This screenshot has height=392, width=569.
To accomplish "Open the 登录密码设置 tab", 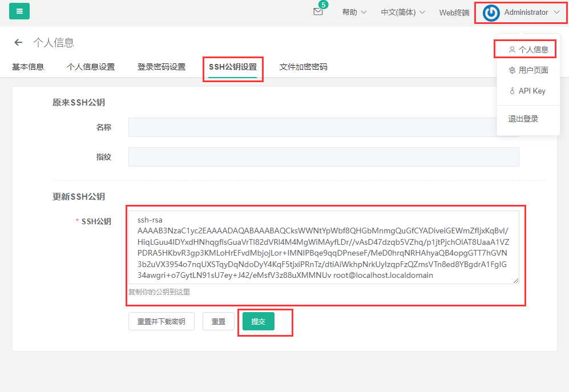I will click(162, 67).
